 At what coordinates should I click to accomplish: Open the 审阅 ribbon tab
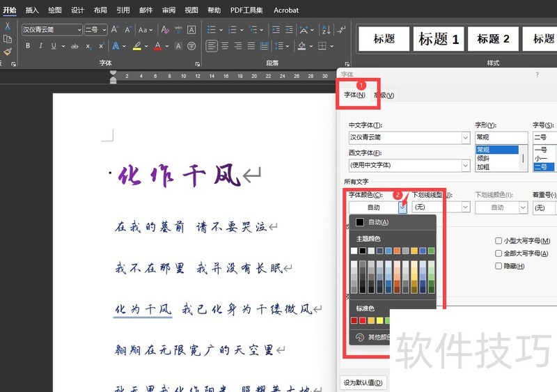(x=168, y=10)
